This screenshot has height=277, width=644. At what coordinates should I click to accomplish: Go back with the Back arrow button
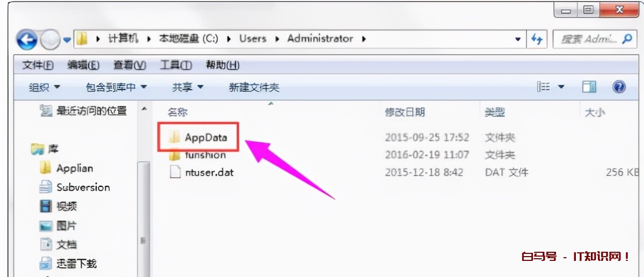27,39
